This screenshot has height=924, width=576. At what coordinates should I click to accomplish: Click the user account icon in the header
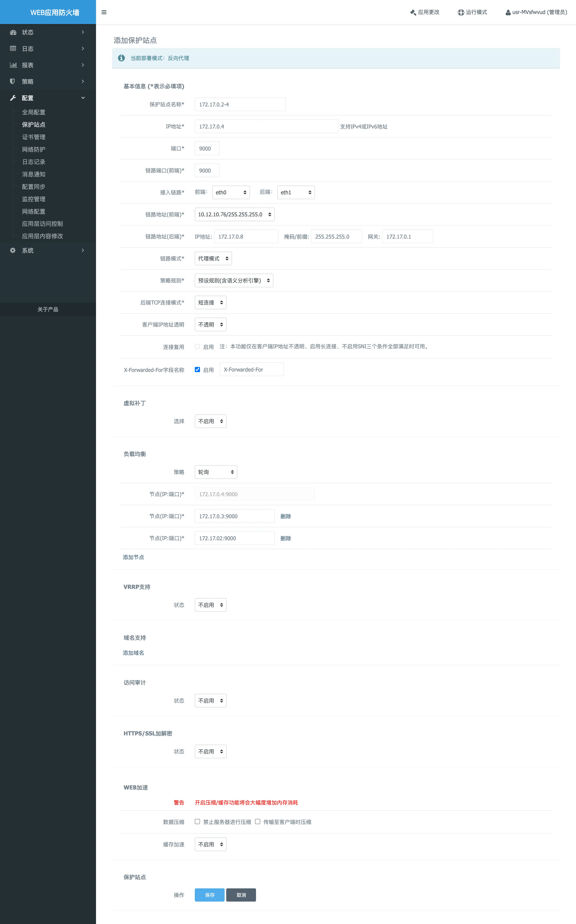508,13
